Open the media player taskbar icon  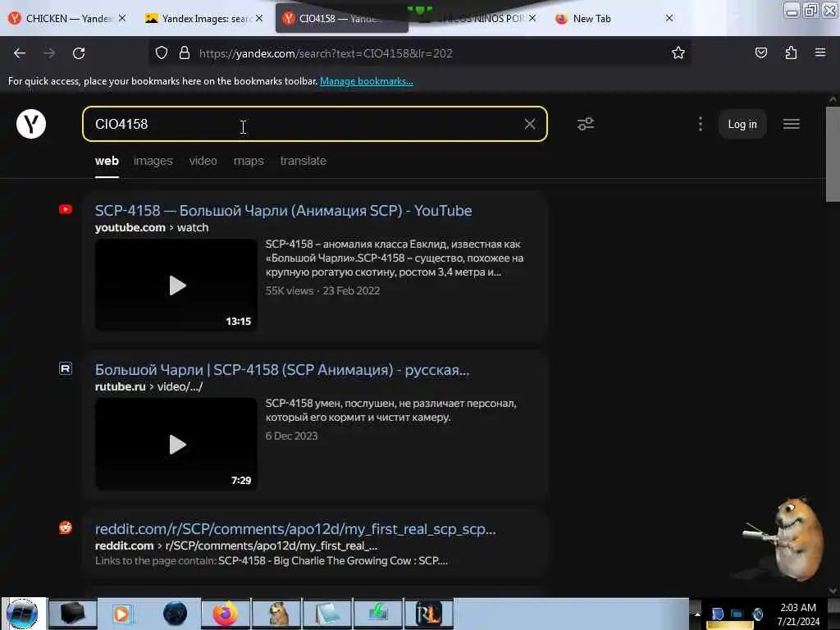coord(123,614)
